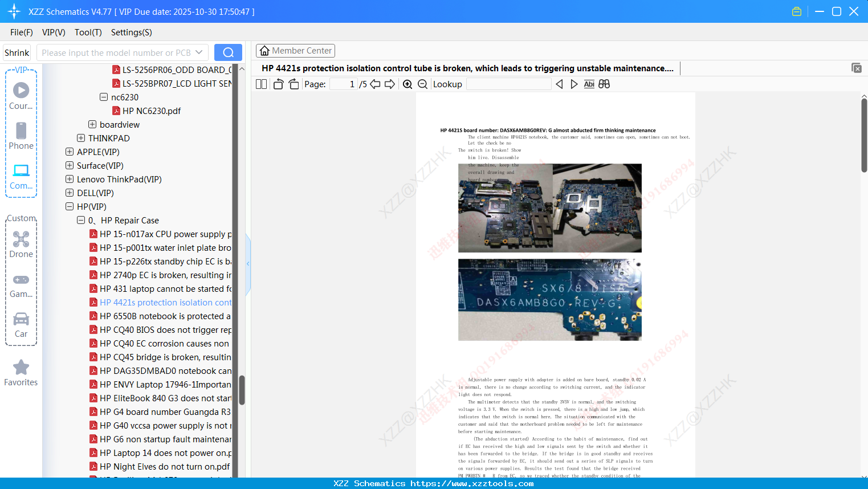
Task: Open HP 15-p001tx water inlet plate case
Action: click(161, 247)
